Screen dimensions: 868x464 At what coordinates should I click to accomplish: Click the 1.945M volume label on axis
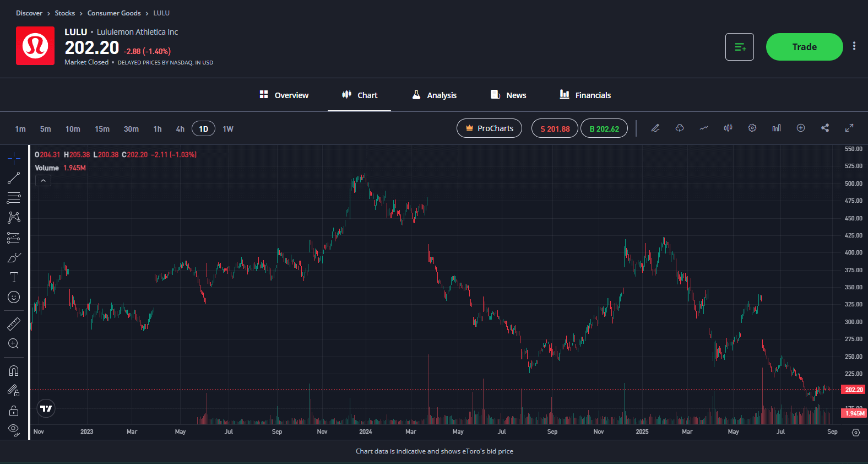coord(854,413)
